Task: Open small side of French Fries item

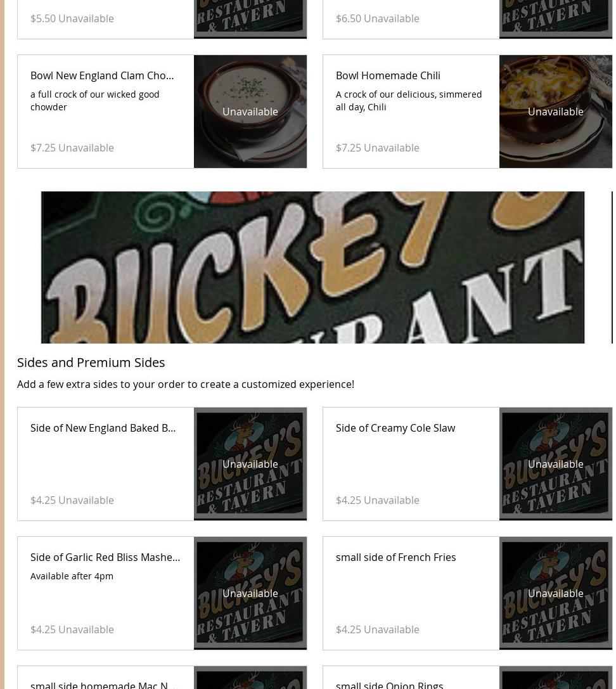Action: [468, 593]
